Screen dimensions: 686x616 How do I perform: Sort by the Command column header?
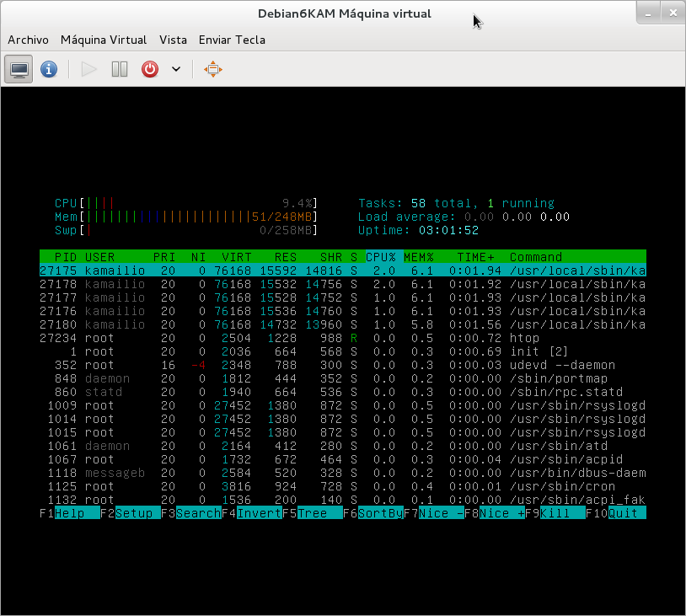click(x=536, y=257)
